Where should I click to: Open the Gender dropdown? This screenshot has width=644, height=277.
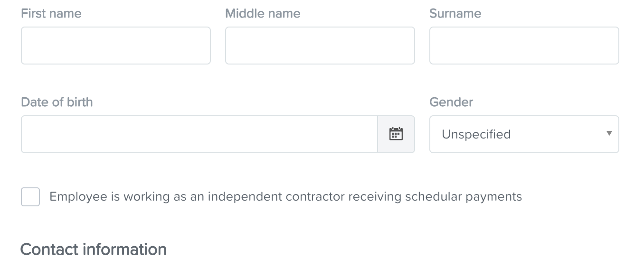coord(524,134)
